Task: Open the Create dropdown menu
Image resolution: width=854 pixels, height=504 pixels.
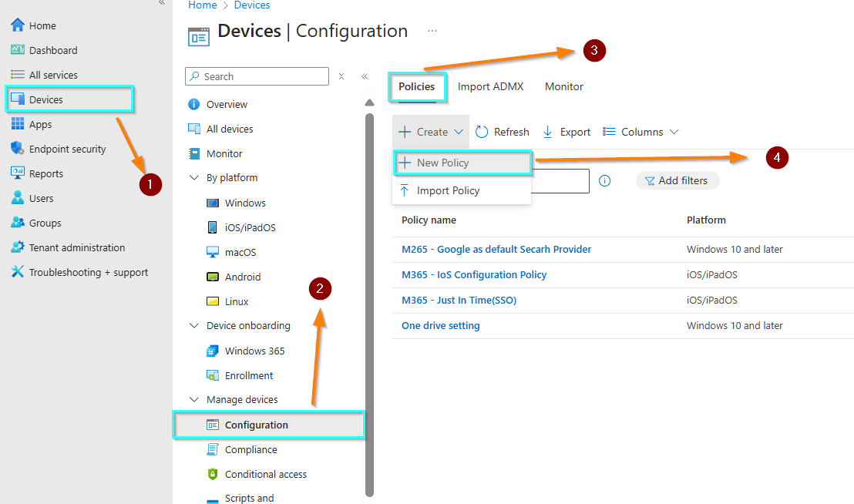Action: click(430, 132)
